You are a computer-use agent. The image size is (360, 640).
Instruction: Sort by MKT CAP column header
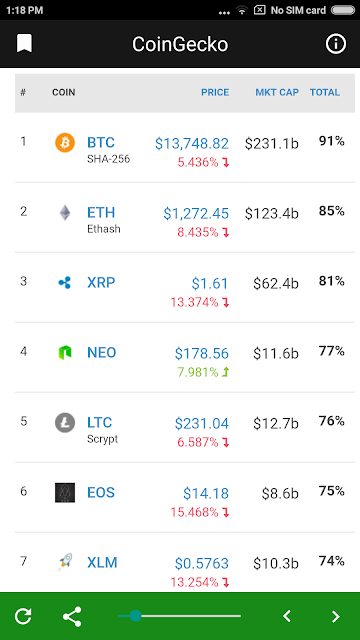[277, 92]
